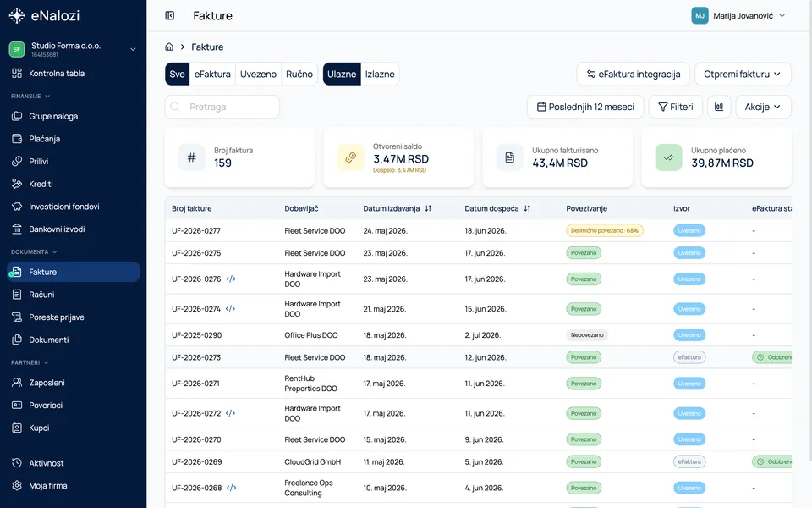Collapse the sidebar panel icon
Image resolution: width=812 pixels, height=508 pixels.
point(169,15)
